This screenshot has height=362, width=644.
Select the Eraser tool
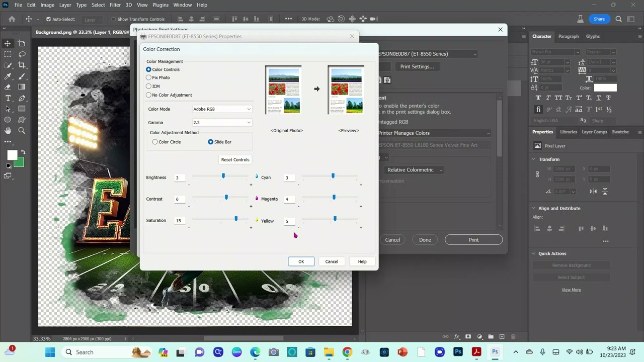(8, 87)
